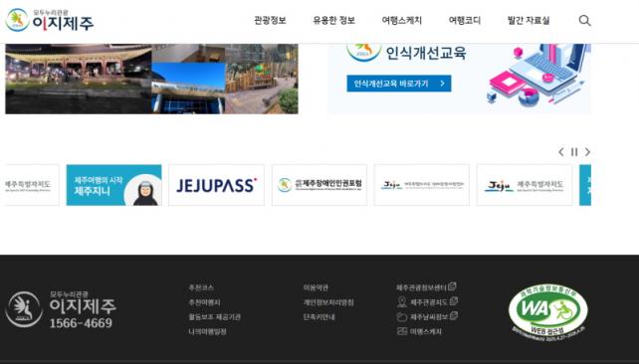Click the 인식개선교육 바로가기 button
This screenshot has width=639, height=364.
pos(399,84)
